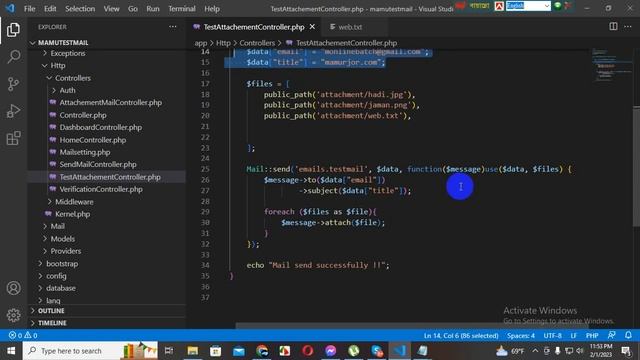This screenshot has height=360, width=640.
Task: Expand the Middleware folder
Action: (x=74, y=202)
